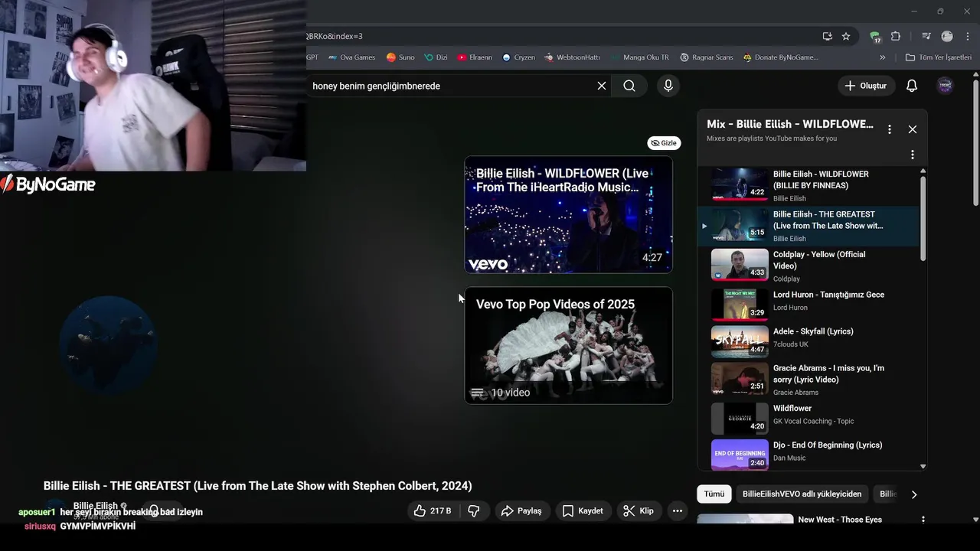980x551 pixels.
Task: Click the YouTube search input field
Action: coord(452,86)
